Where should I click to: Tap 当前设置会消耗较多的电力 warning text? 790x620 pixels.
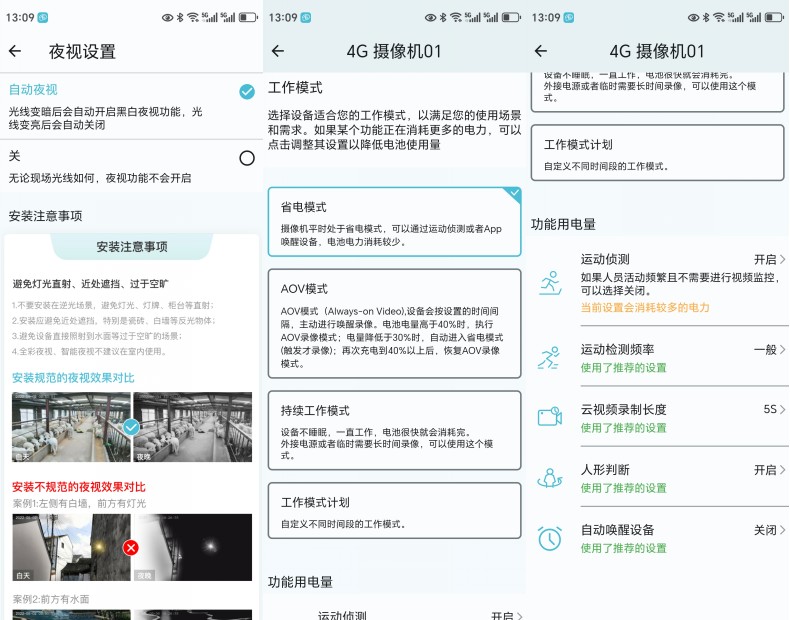coord(645,308)
